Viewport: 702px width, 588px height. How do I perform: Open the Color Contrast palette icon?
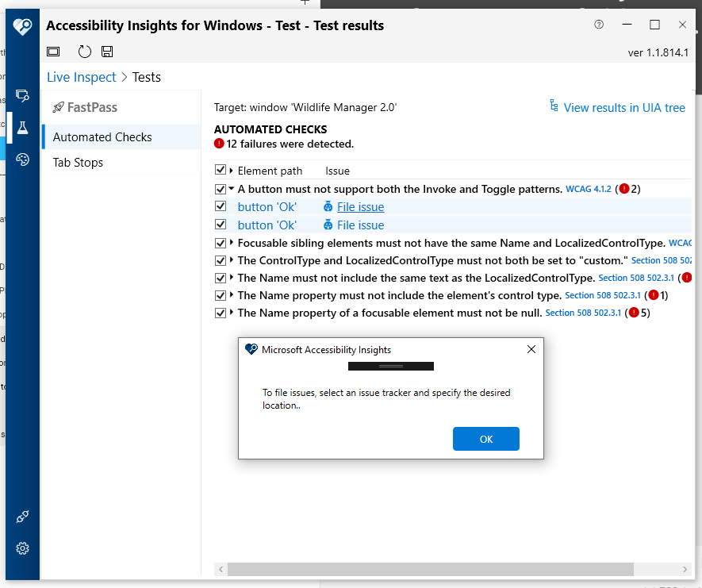(x=22, y=159)
